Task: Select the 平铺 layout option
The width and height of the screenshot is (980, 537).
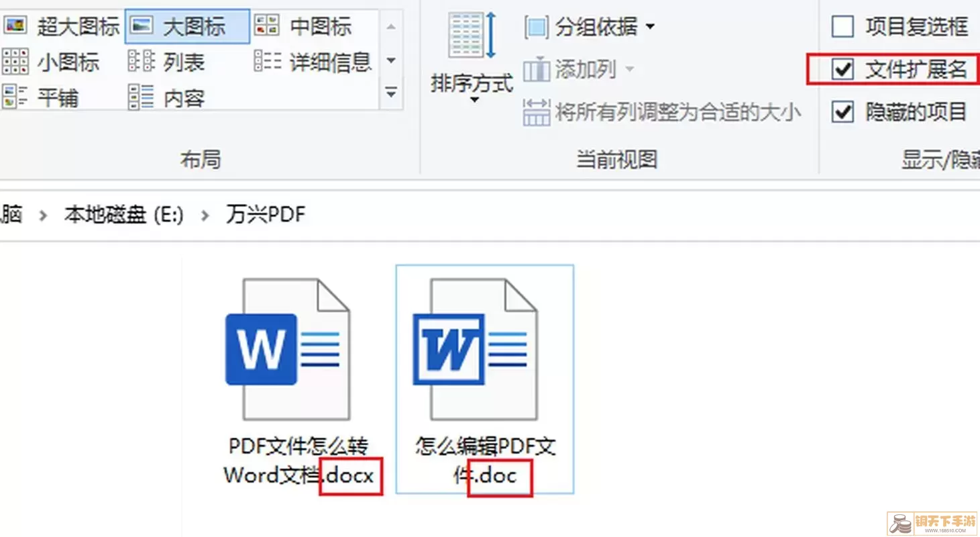Action: pos(41,98)
